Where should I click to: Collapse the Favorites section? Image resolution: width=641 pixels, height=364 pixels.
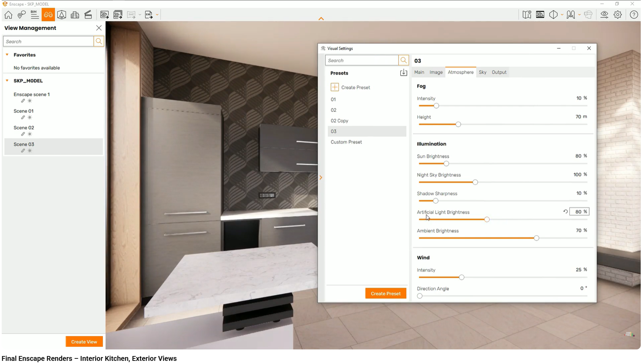(7, 55)
